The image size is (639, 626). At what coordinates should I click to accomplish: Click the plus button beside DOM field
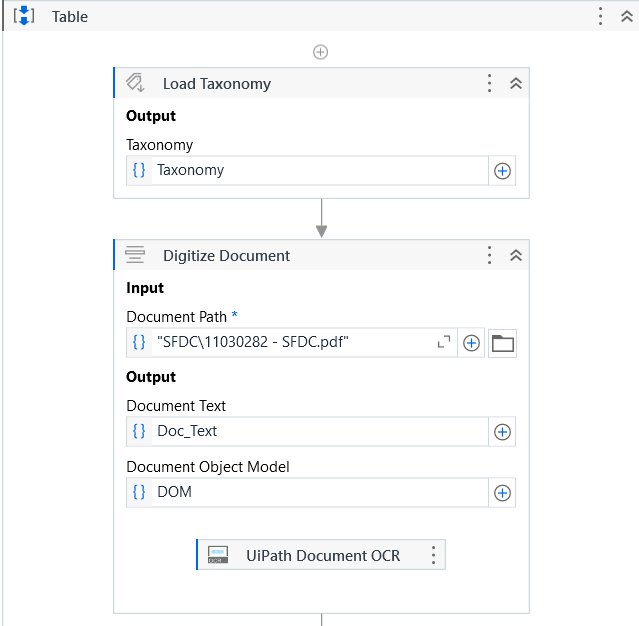503,493
